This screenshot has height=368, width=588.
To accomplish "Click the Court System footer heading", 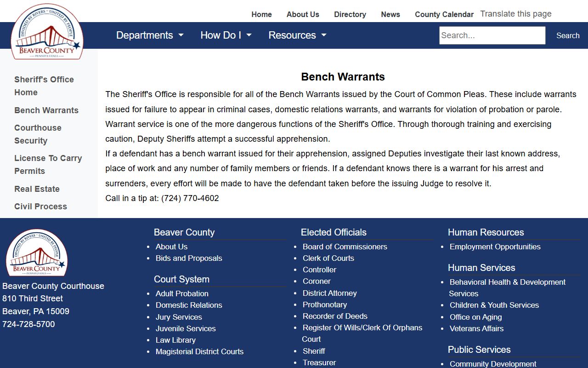I will point(181,279).
